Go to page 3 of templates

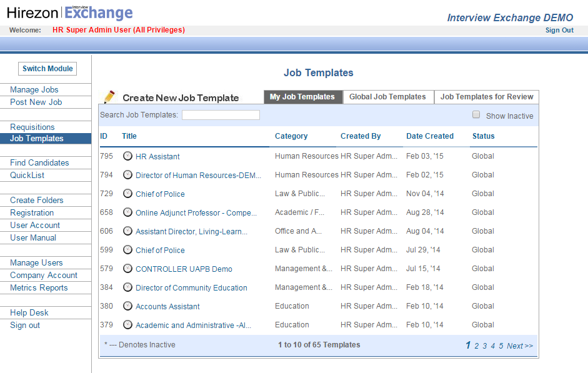(x=485, y=346)
